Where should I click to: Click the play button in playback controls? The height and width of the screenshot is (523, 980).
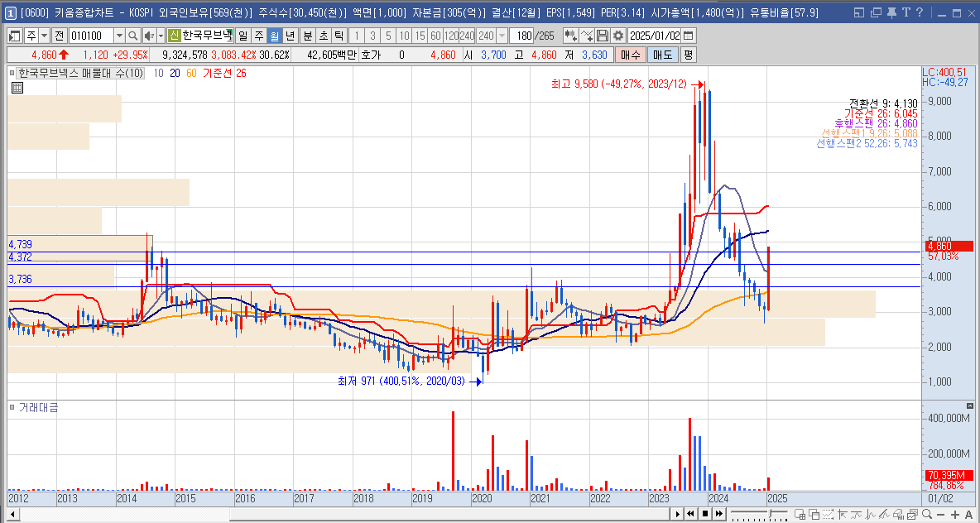678,514
